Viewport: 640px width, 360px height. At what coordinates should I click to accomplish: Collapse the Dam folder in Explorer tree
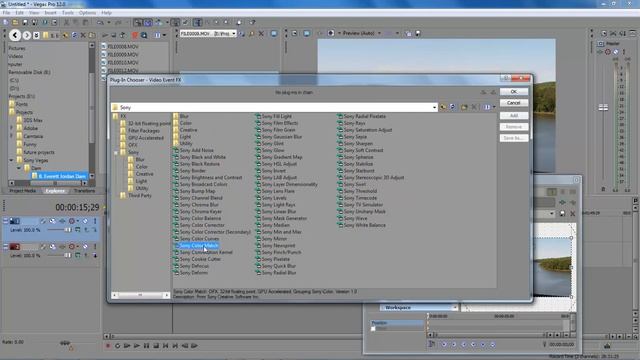[19, 168]
